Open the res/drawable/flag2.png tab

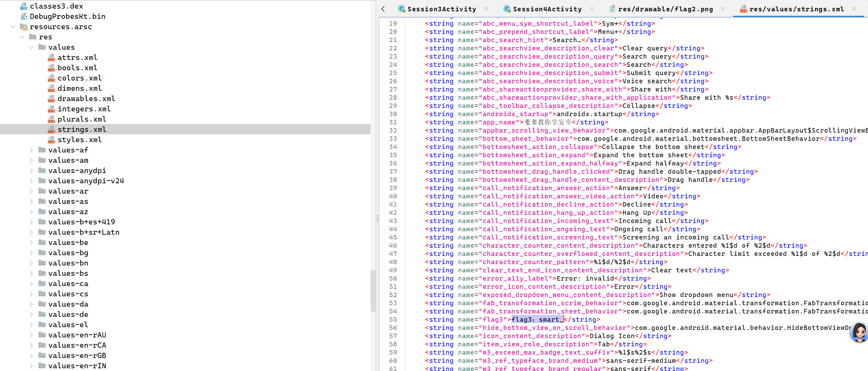(665, 9)
